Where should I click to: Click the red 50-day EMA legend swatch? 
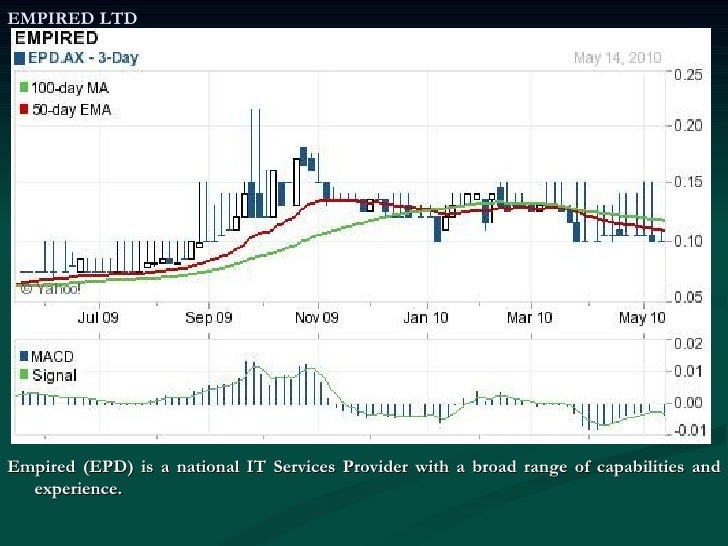coord(24,110)
